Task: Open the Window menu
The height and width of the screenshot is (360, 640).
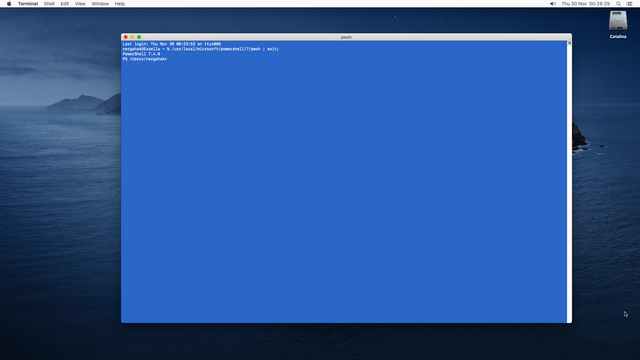Action: click(100, 4)
